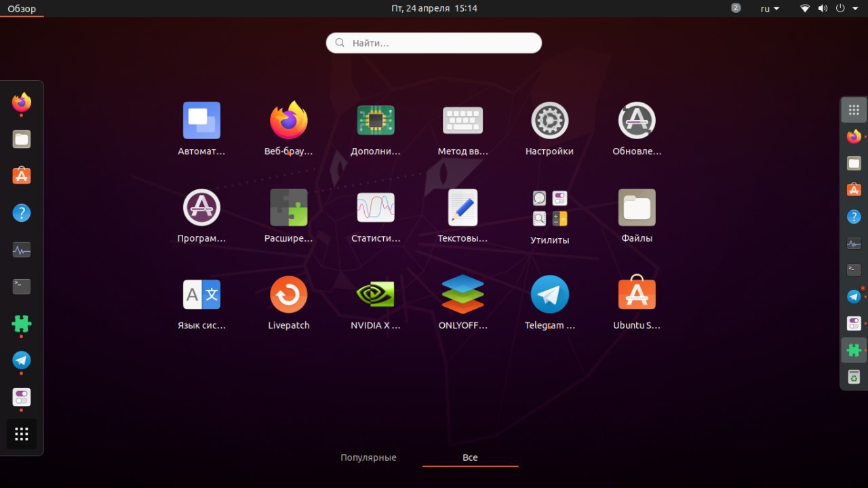The image size is (868, 488).
Task: Launch ONLYOFF… app from grid
Action: [x=463, y=295]
